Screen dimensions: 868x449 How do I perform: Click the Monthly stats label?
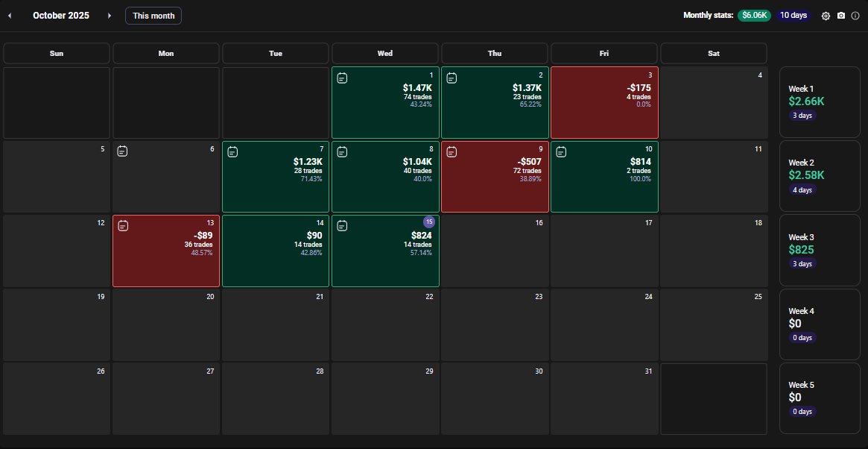pos(709,16)
